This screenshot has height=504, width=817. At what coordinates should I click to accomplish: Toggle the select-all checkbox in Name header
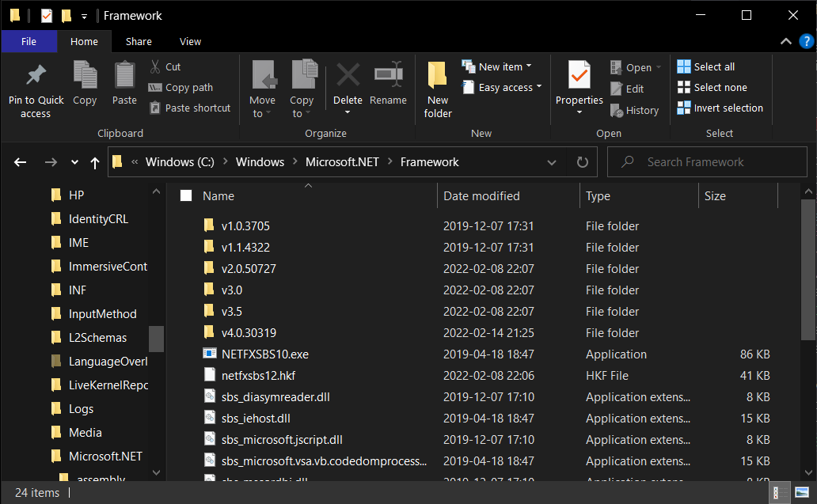click(x=186, y=195)
